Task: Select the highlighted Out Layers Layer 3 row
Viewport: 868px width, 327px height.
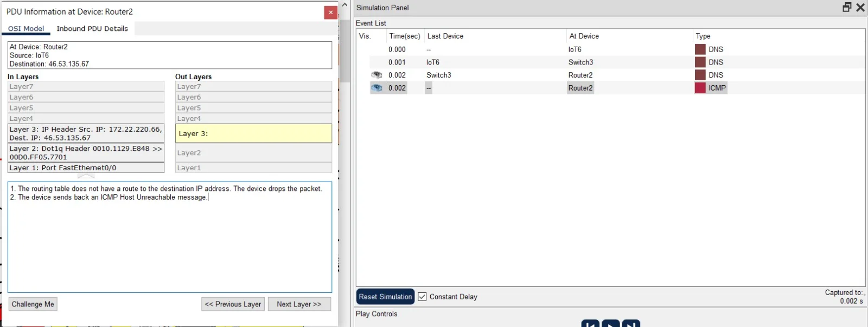Action: pyautogui.click(x=253, y=133)
